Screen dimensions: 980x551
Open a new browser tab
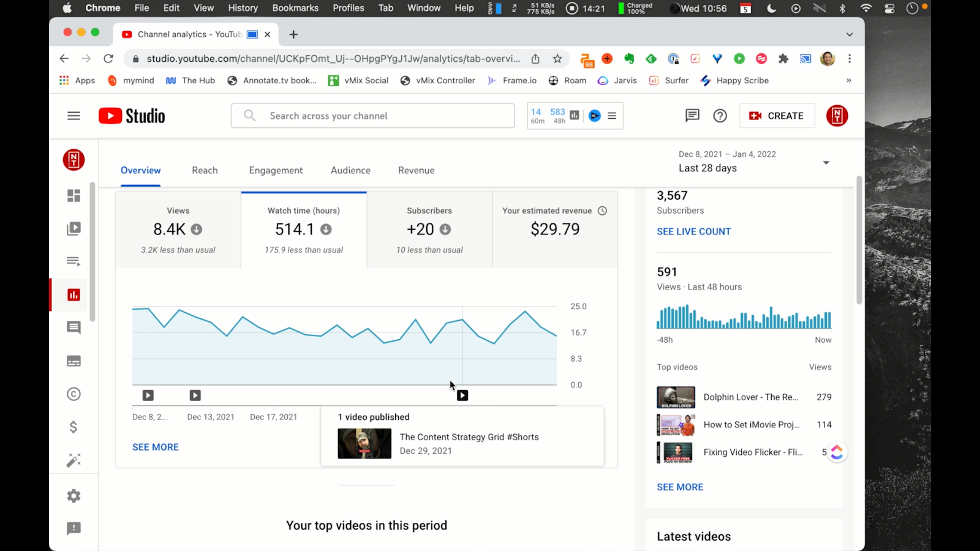293,34
